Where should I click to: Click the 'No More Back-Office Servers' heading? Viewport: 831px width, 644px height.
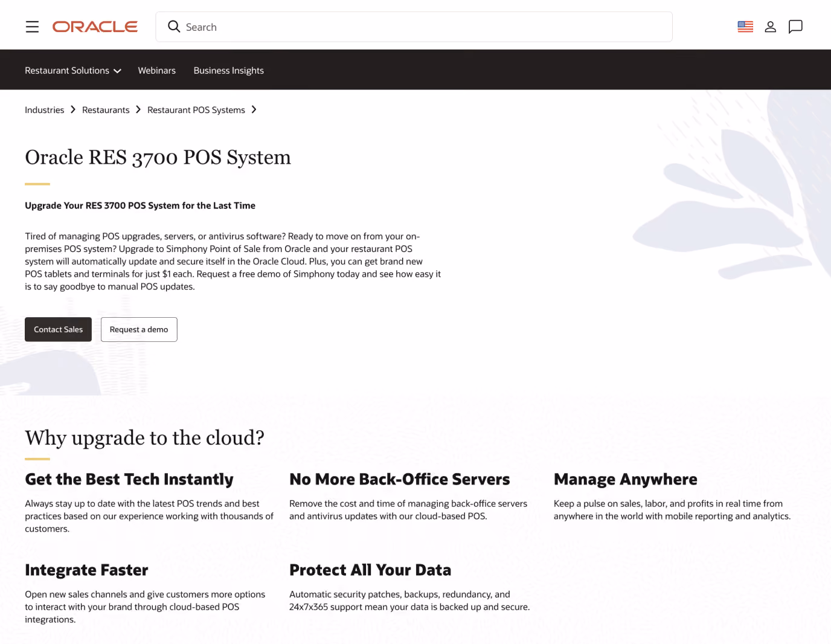pos(400,479)
